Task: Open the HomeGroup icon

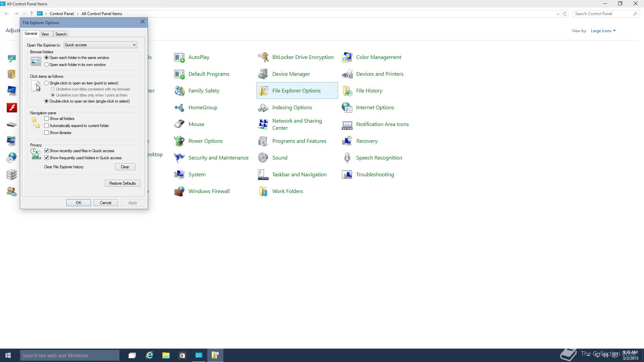Action: [x=179, y=108]
